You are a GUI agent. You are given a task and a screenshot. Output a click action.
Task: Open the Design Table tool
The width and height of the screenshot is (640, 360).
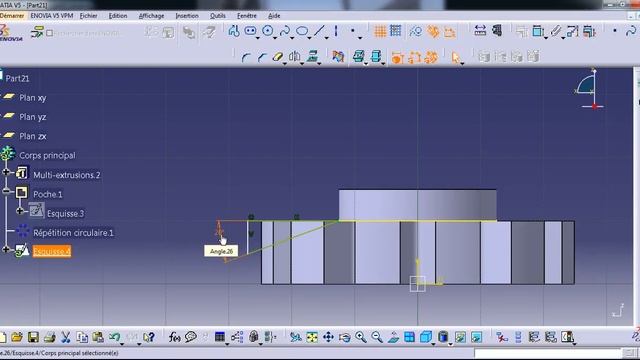pyautogui.click(x=220, y=337)
